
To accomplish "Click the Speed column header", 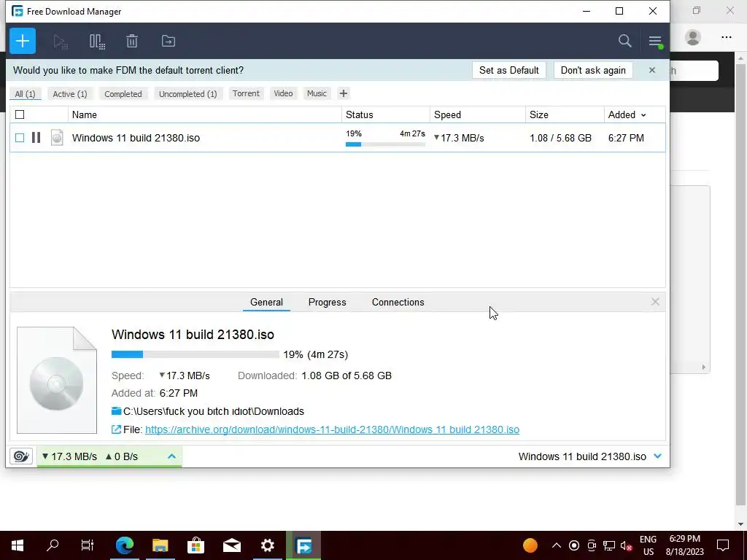I will pyautogui.click(x=478, y=114).
